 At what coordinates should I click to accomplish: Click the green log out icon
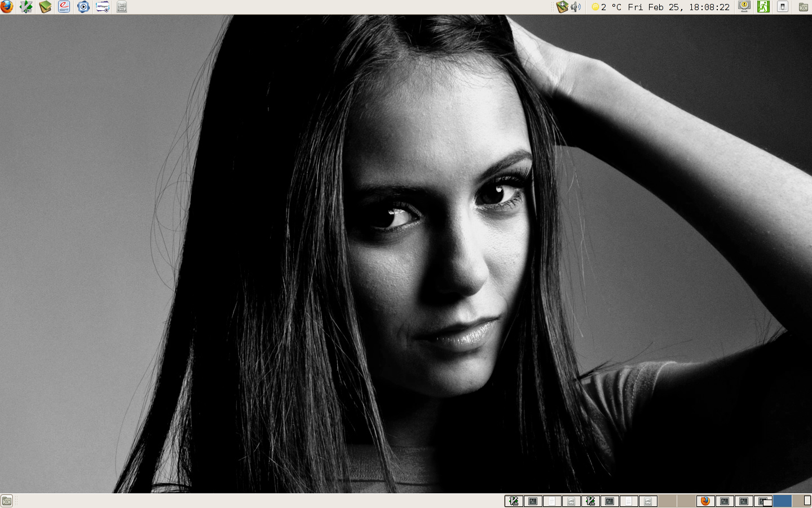click(x=764, y=7)
